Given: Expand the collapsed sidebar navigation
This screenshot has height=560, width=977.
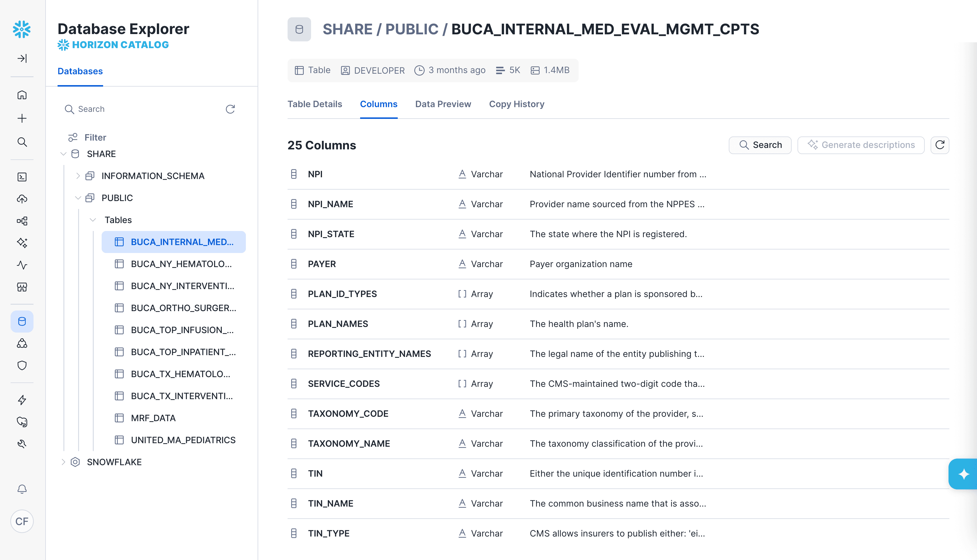Looking at the screenshot, I should 22,58.
